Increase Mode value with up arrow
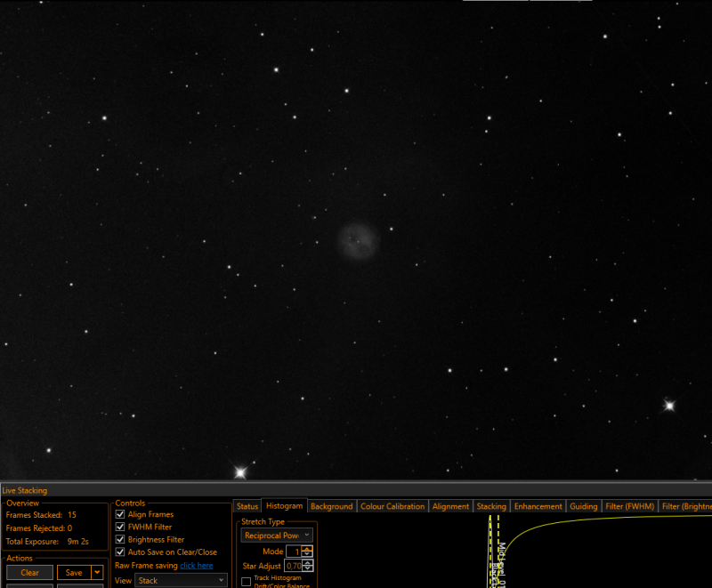Image resolution: width=712 pixels, height=588 pixels. coord(307,549)
